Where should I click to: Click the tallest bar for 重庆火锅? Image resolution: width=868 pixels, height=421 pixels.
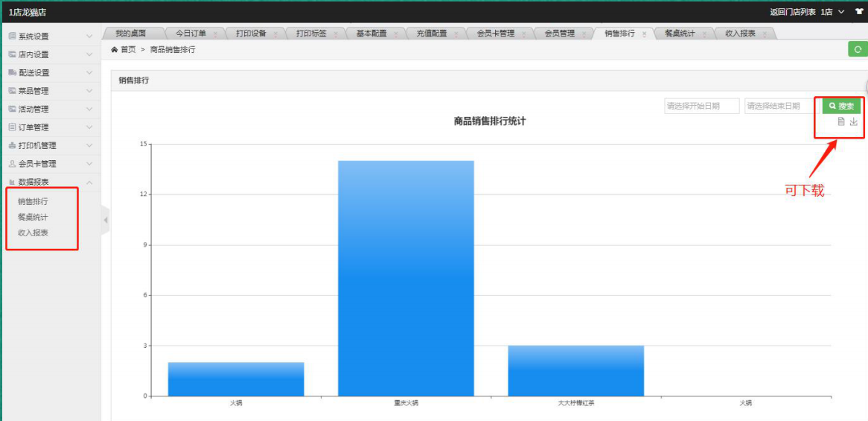click(406, 278)
